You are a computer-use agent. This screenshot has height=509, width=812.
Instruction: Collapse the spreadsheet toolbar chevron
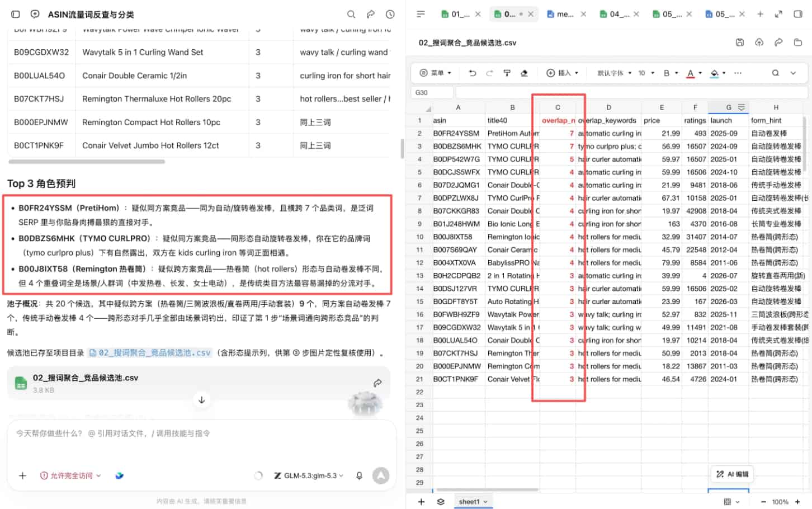793,73
